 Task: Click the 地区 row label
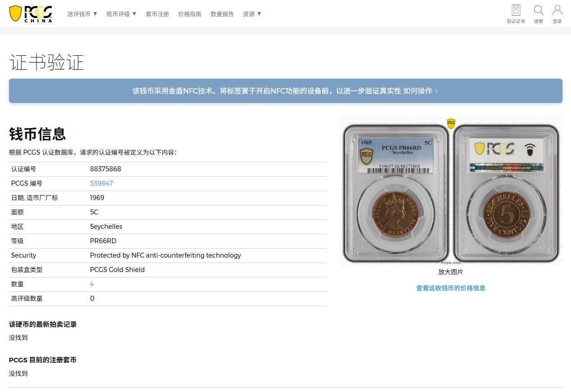click(18, 227)
